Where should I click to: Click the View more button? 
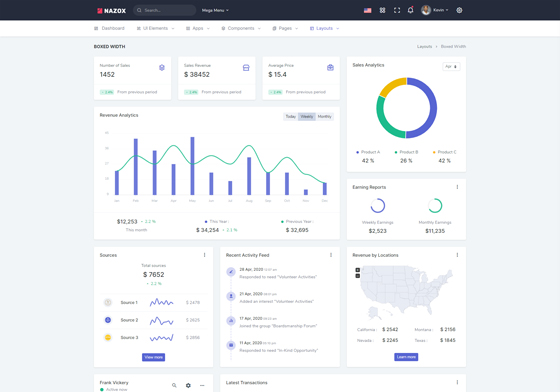tap(154, 357)
